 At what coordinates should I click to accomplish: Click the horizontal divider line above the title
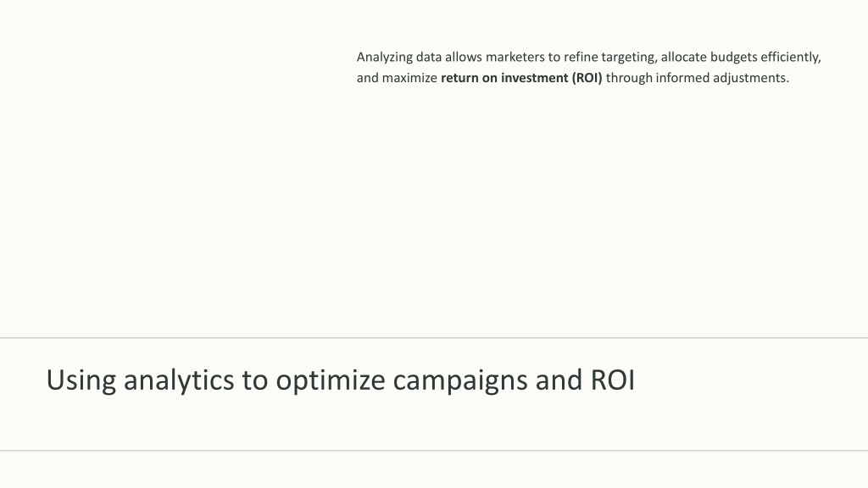(434, 338)
